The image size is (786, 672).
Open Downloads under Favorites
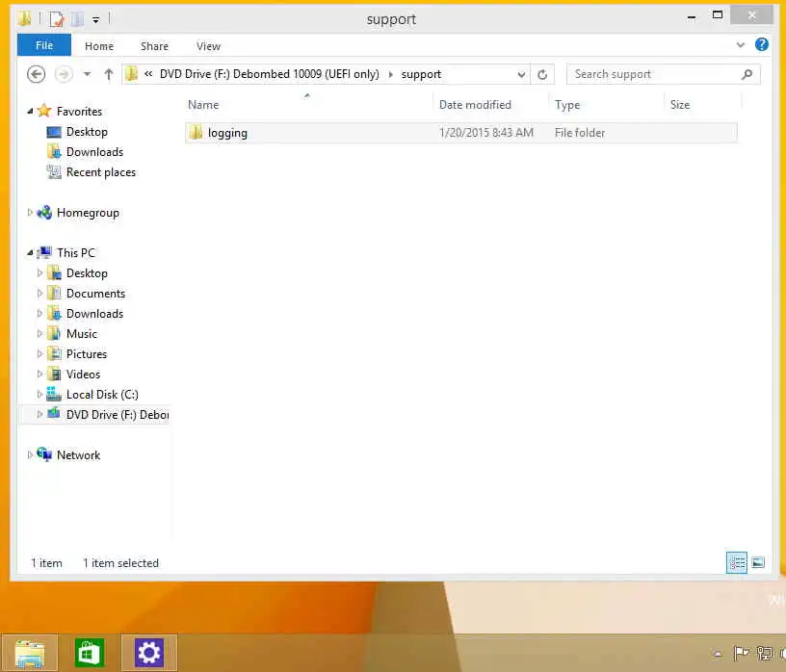coord(94,152)
